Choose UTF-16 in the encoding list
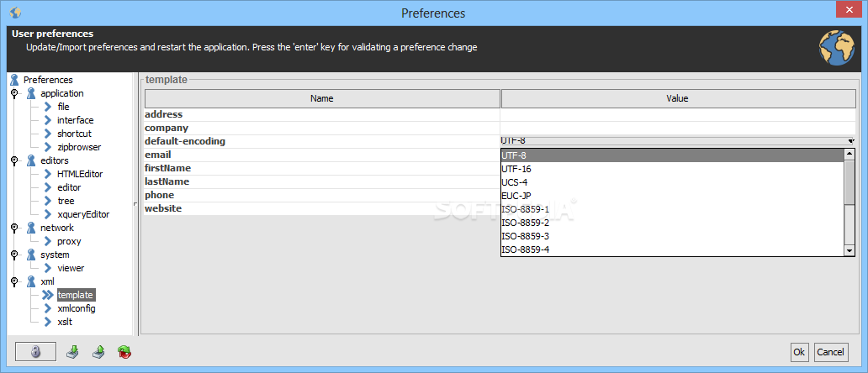 click(x=673, y=169)
